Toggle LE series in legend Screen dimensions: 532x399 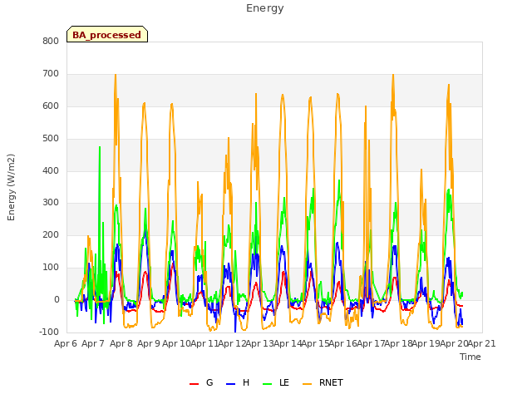click(276, 382)
